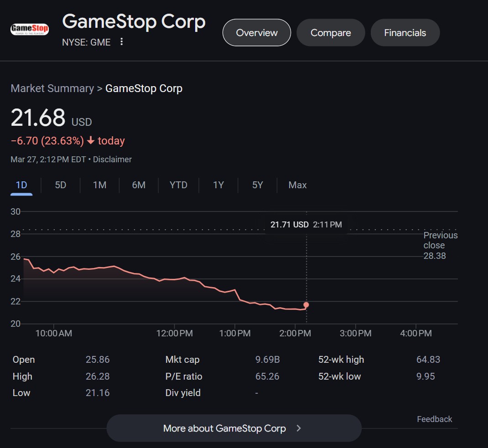Screen dimensions: 488x448
Task: Open the 1M price chart
Action: (x=99, y=185)
